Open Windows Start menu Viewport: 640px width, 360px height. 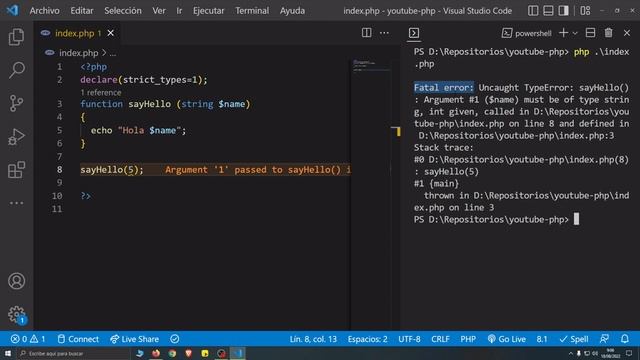point(8,353)
